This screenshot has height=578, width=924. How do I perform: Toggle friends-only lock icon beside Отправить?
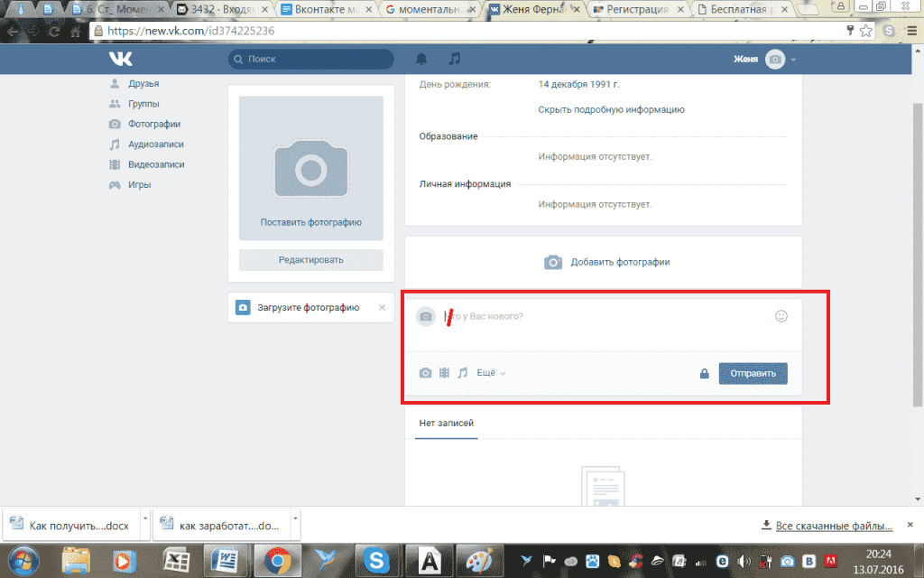(x=704, y=374)
